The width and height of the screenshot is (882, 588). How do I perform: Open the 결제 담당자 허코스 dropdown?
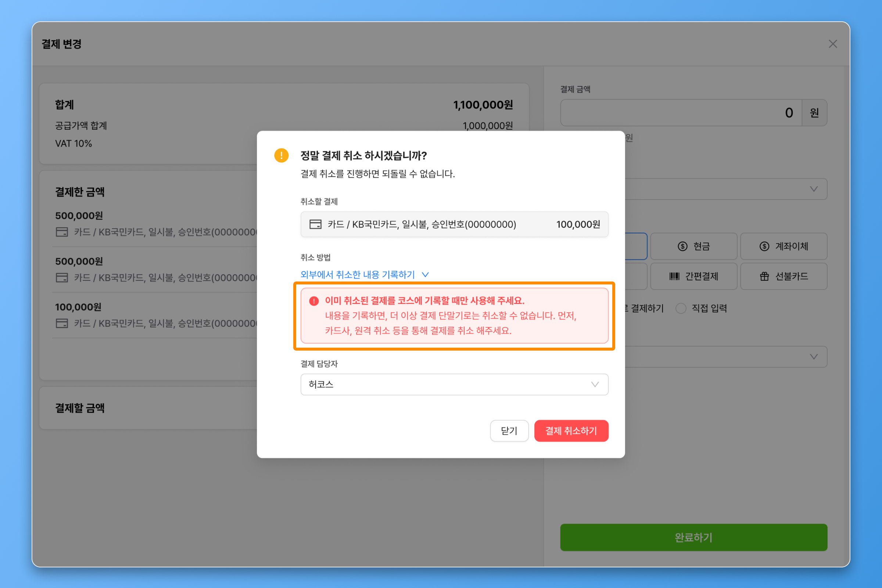coord(454,384)
